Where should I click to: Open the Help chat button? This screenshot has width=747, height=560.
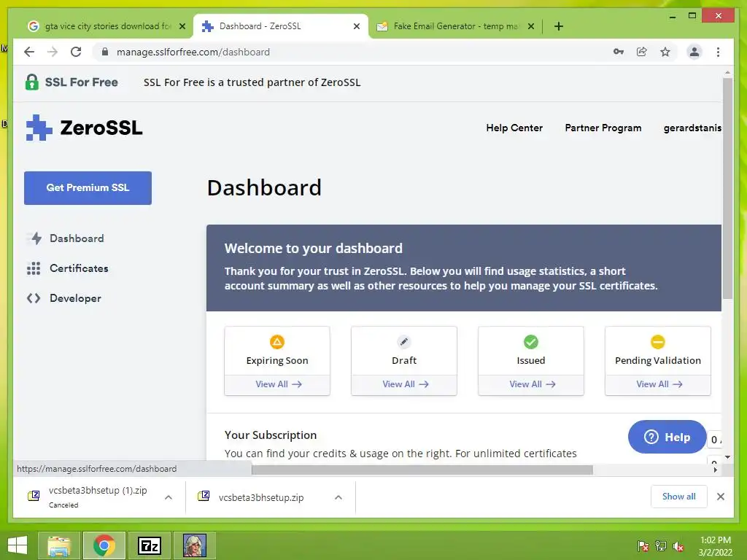[x=667, y=437]
